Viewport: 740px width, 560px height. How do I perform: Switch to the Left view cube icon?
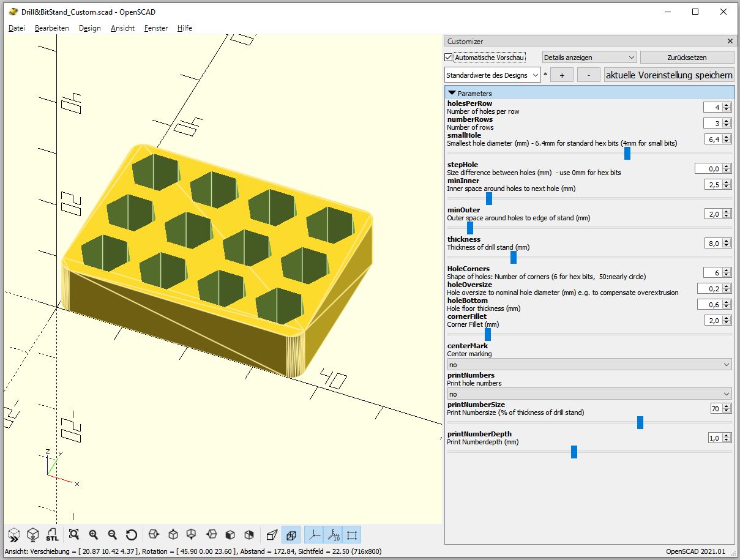tap(211, 534)
